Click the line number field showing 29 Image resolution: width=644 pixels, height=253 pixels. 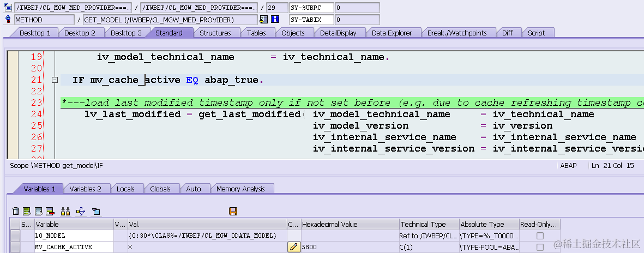[277, 8]
